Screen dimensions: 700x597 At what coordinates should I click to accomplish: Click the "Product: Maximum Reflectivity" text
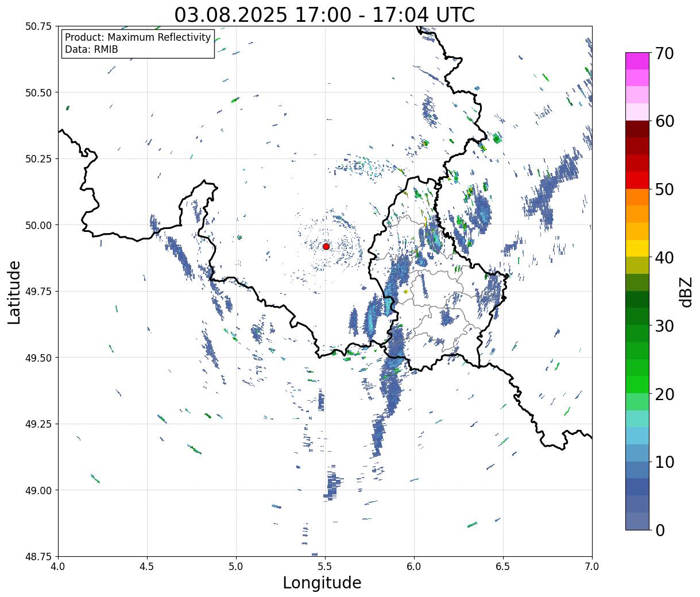pos(138,37)
